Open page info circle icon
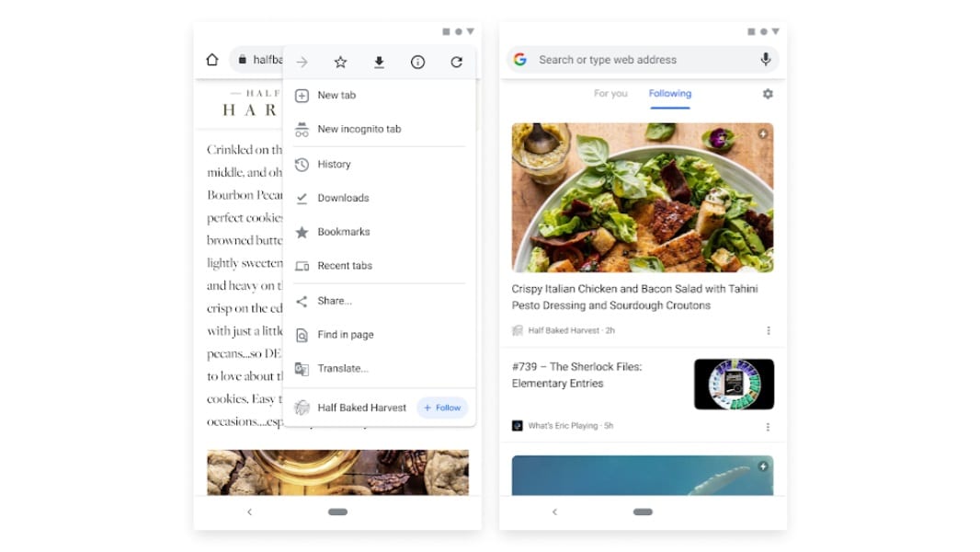Viewport: 980px width, 552px height. point(417,62)
